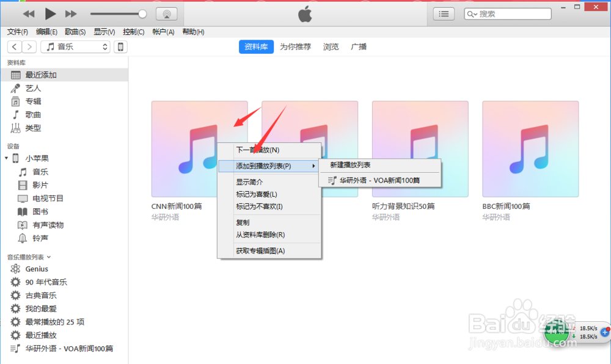Select 类型 genres item in sidebar

64,128
